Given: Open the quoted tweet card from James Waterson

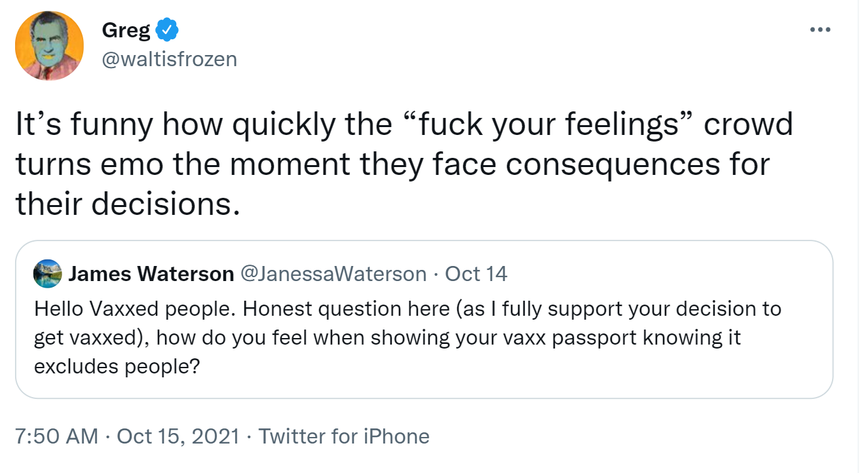Looking at the screenshot, I should [x=424, y=320].
